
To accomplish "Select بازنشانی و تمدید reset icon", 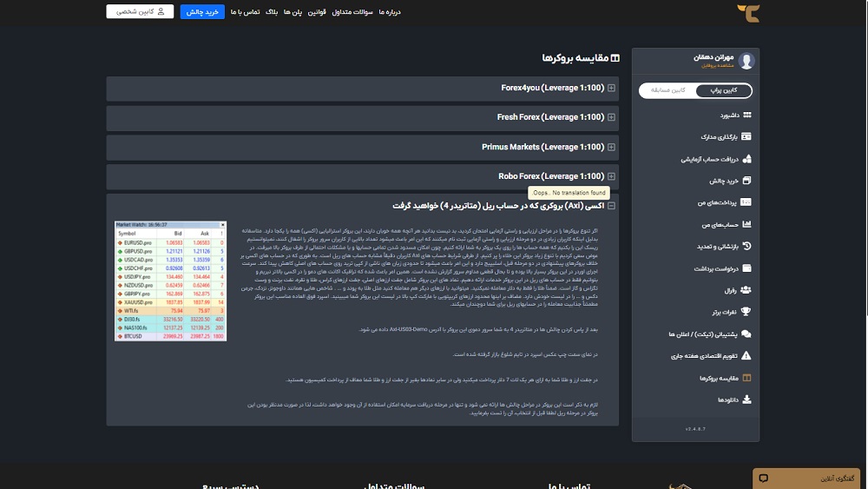I will [x=746, y=246].
